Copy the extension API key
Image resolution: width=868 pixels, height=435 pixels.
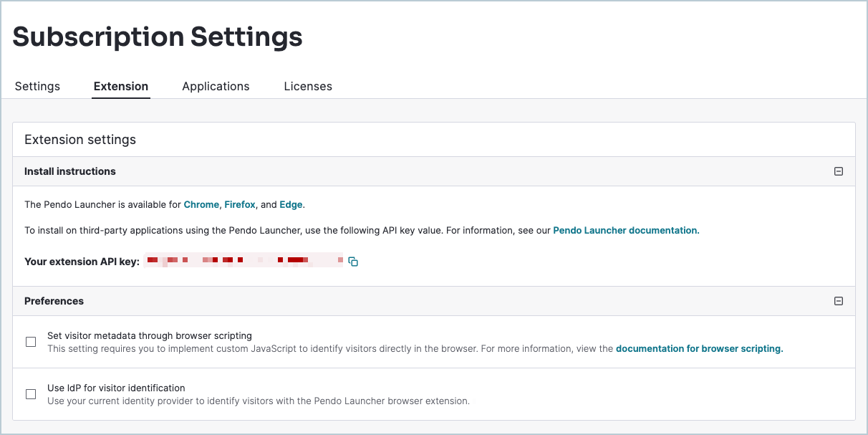[x=353, y=262]
